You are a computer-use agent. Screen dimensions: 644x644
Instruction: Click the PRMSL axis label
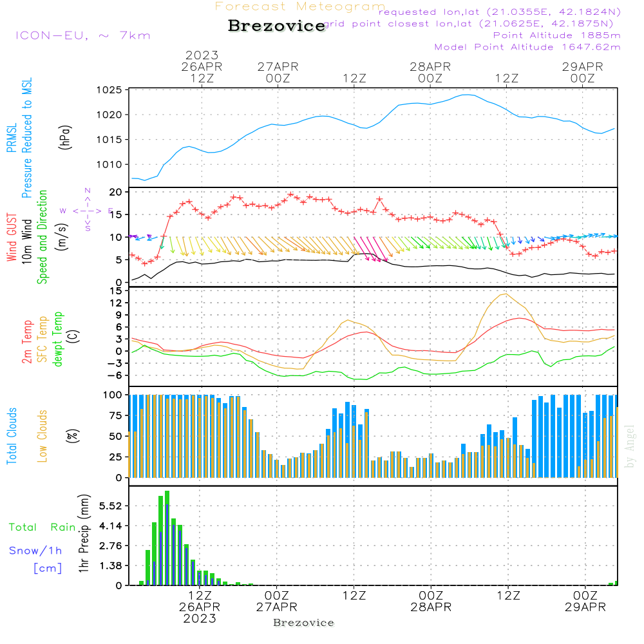coord(12,138)
